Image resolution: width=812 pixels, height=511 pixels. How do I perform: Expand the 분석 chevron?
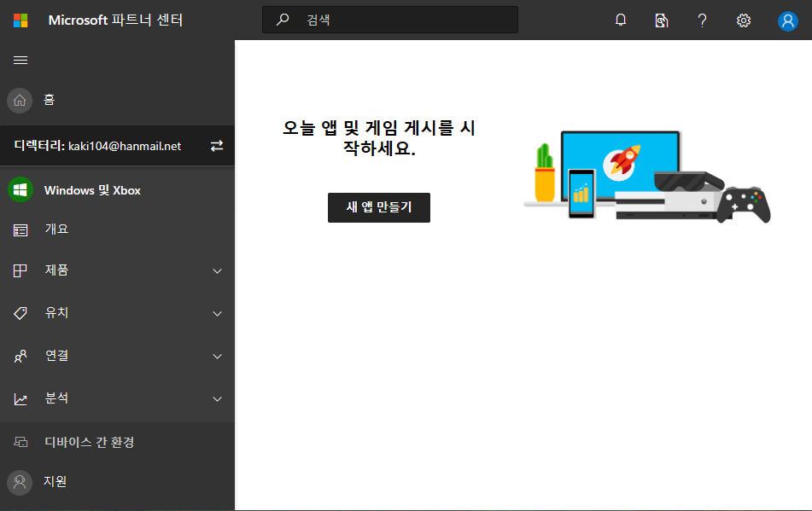point(218,398)
